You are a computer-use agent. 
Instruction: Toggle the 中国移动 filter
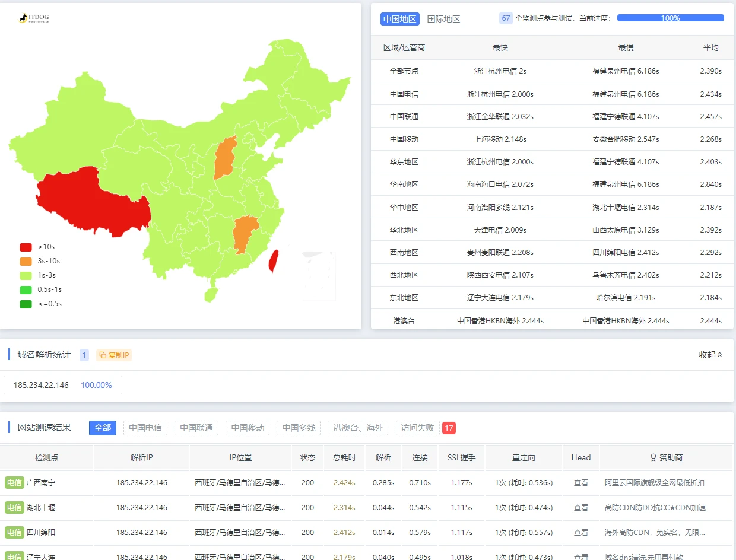click(x=248, y=428)
